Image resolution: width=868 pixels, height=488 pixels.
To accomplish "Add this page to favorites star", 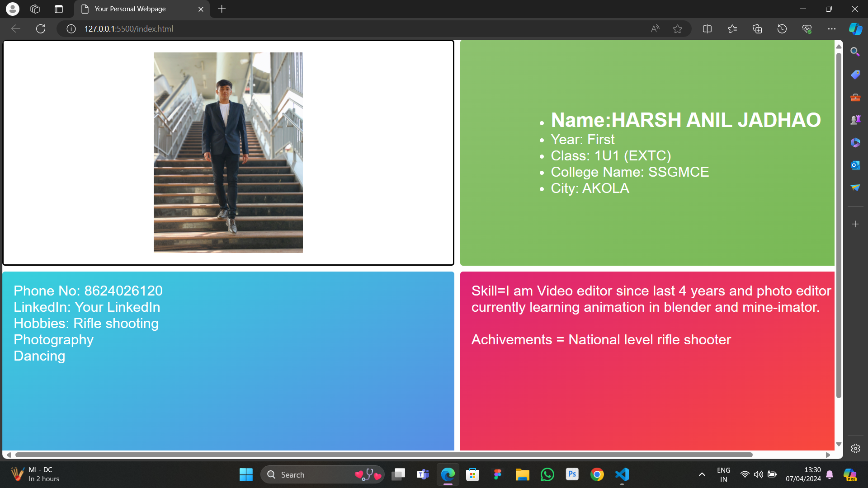I will [677, 29].
